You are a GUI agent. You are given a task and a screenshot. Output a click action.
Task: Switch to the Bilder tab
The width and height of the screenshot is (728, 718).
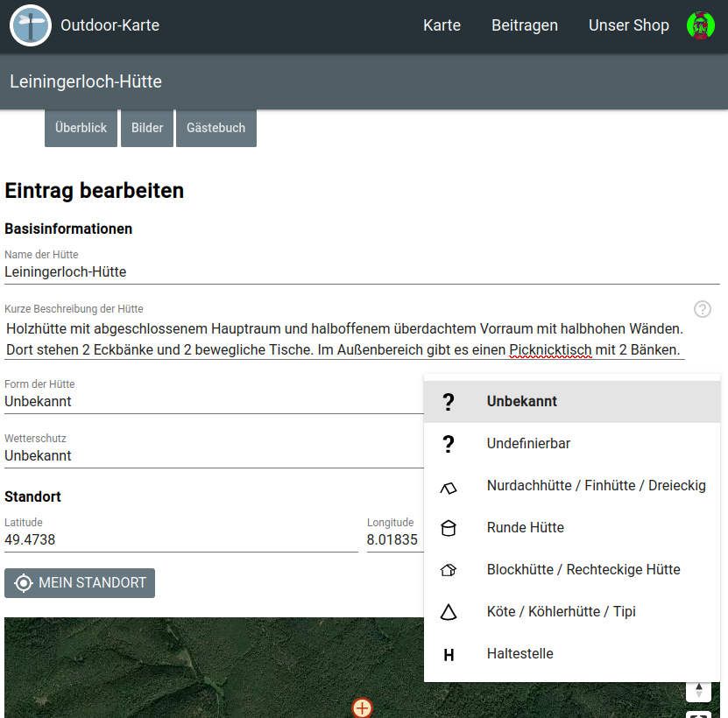click(147, 128)
